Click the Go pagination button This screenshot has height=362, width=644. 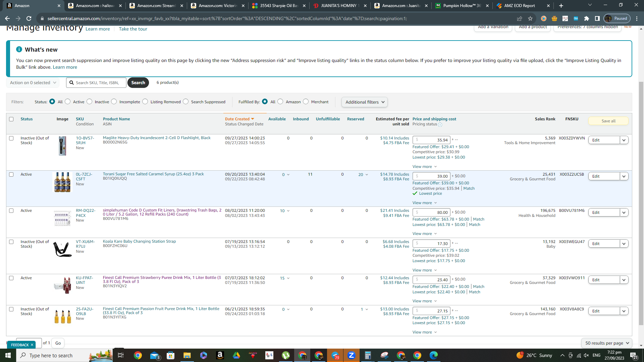[58, 343]
